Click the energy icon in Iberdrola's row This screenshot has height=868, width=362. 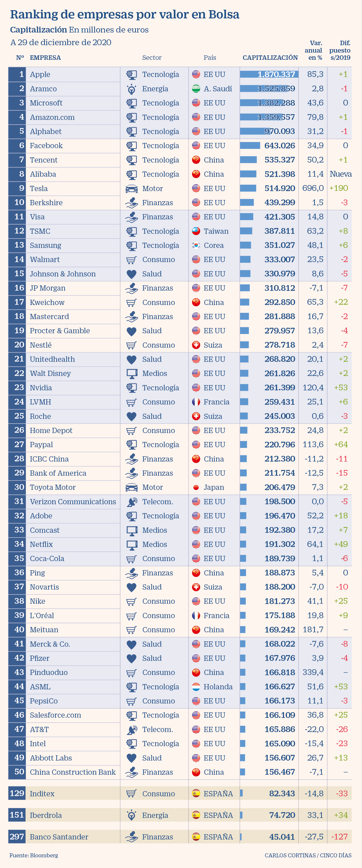131,815
